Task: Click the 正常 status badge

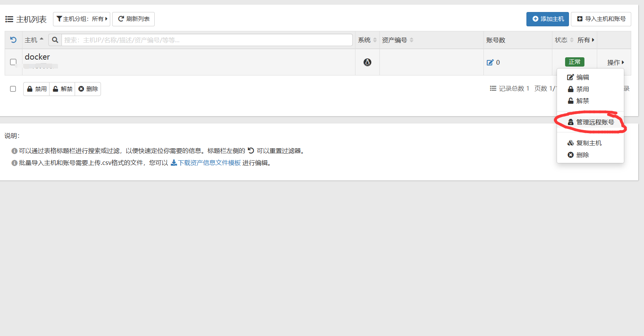Action: coord(574,62)
